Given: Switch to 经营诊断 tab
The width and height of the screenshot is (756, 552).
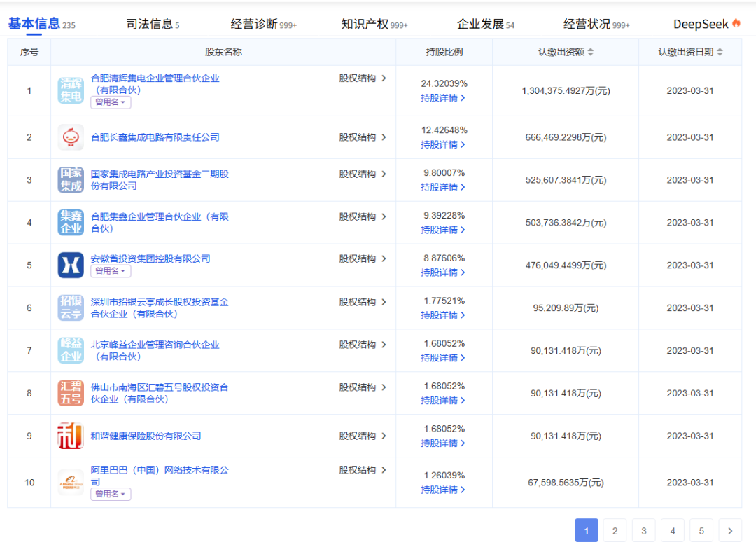Looking at the screenshot, I should point(264,24).
